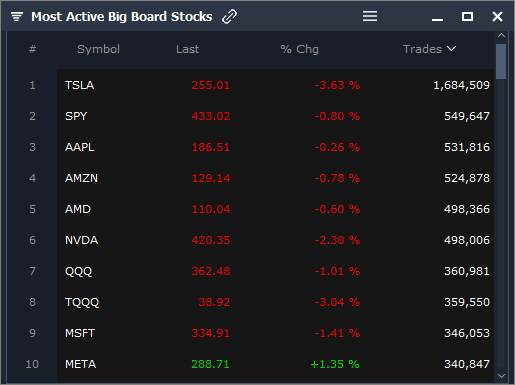515x385 pixels.
Task: Click the # rank column header
Action: [x=32, y=49]
